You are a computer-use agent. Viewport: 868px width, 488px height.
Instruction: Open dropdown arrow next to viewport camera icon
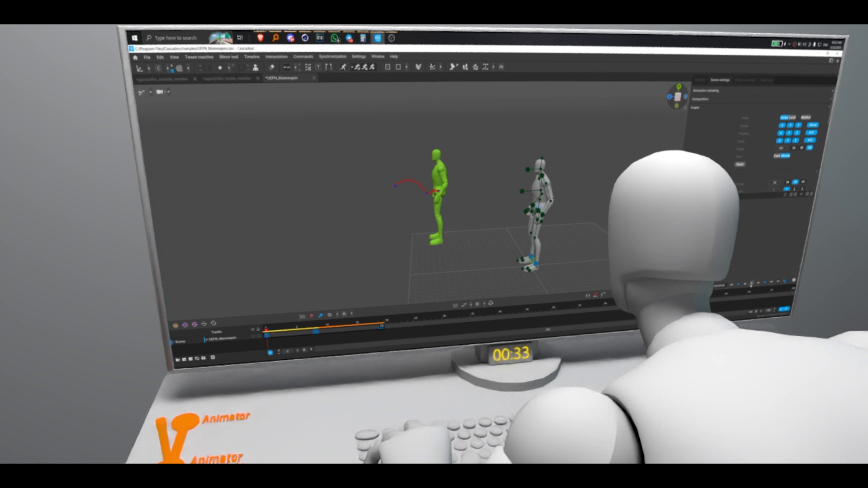(169, 92)
